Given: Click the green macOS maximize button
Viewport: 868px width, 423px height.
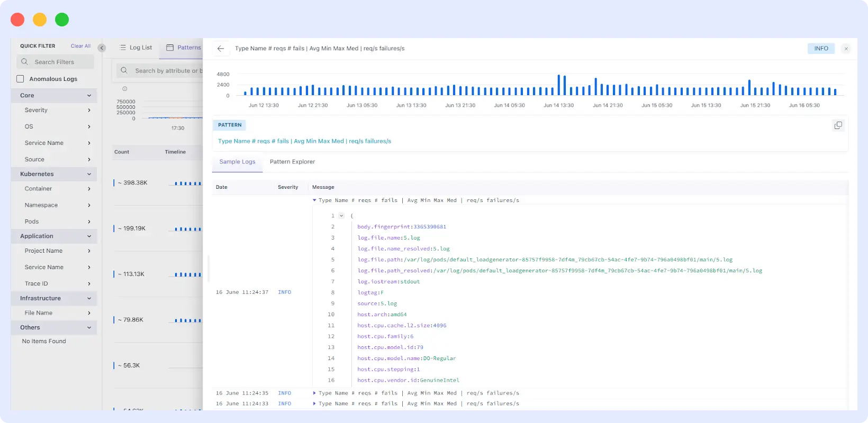Looking at the screenshot, I should click(x=62, y=20).
